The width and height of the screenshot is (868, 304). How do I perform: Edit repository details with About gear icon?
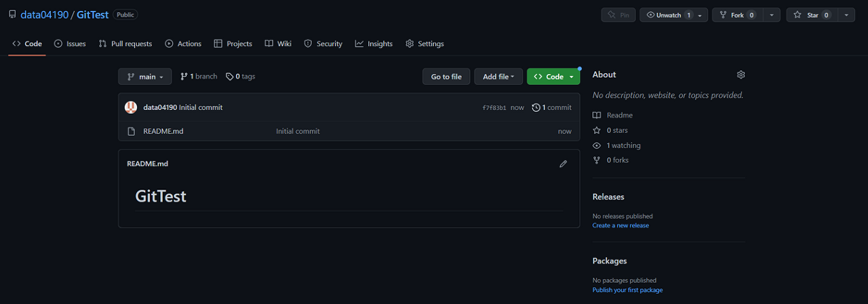coord(741,75)
